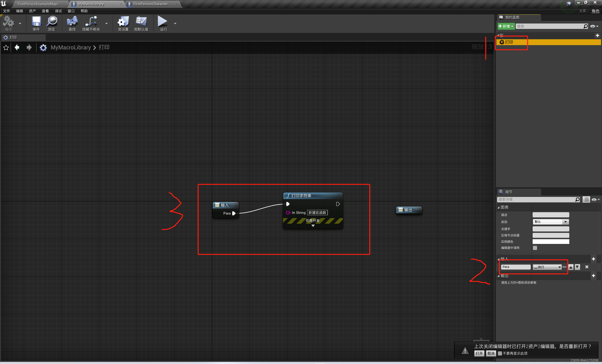Save the blueprint with 保存 icon
Viewport: 602px width, 364px height.
36,23
